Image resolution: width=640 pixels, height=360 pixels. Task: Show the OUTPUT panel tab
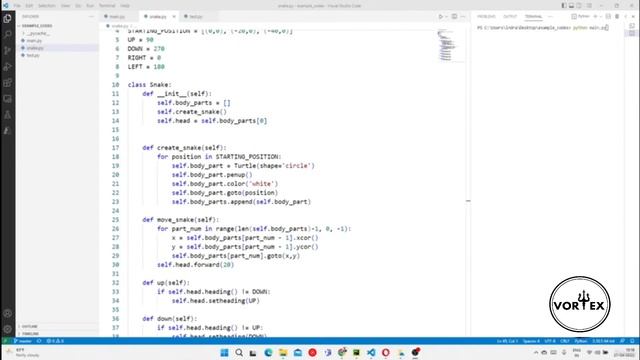coord(510,17)
